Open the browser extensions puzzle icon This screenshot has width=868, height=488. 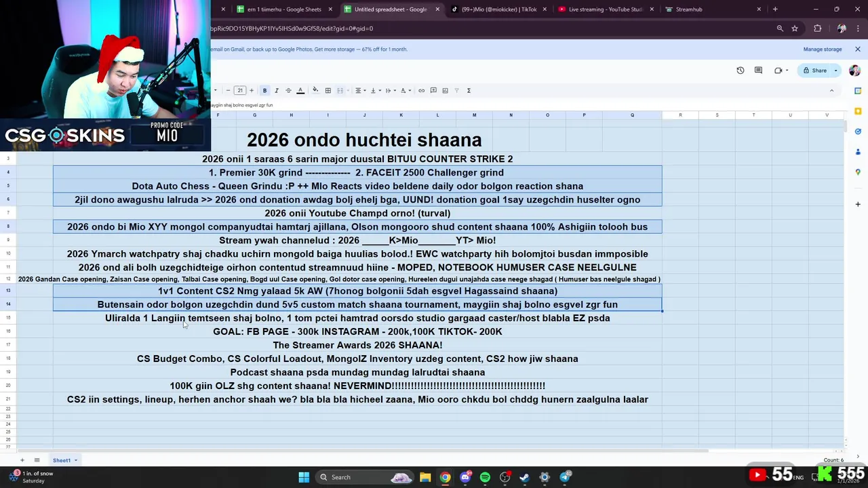(x=817, y=28)
